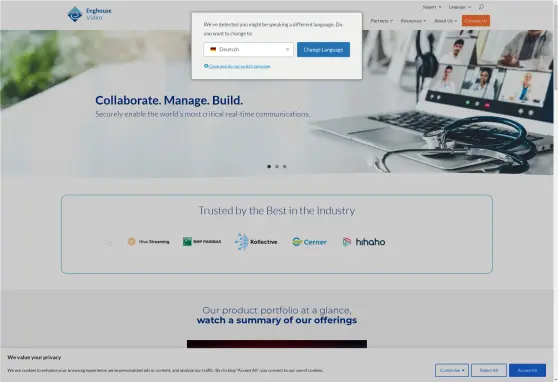Expand the Customize cookie options
The width and height of the screenshot is (558, 382).
[452, 370]
